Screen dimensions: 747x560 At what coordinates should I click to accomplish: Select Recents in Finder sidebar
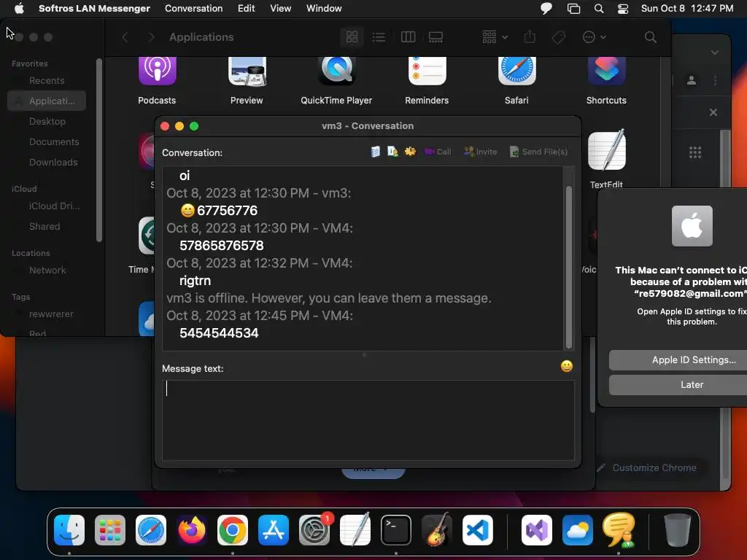tap(47, 80)
